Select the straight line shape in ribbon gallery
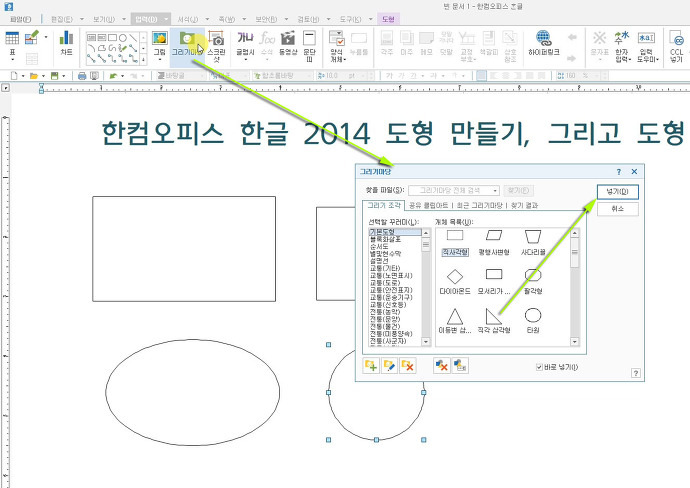The height and width of the screenshot is (488, 690). tap(133, 38)
